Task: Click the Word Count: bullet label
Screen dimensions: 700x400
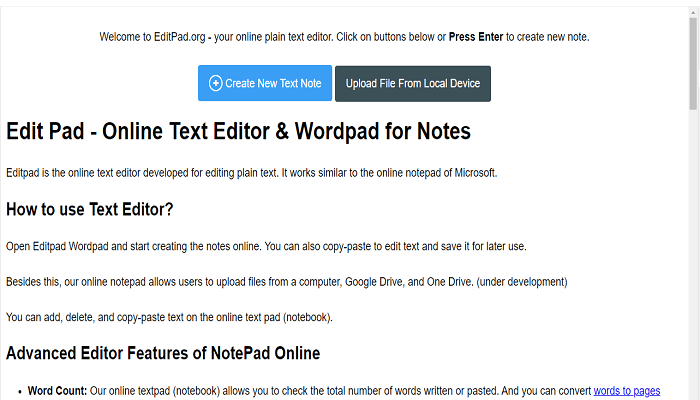Action: [x=57, y=391]
